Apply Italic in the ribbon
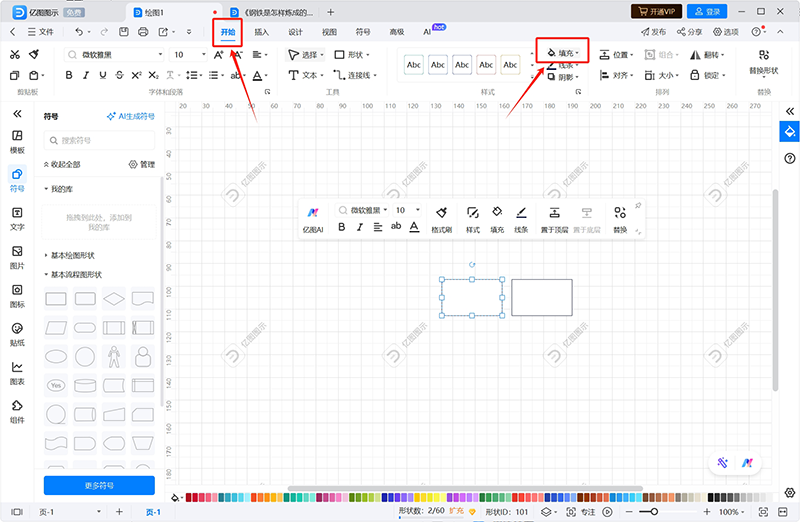Image resolution: width=800 pixels, height=522 pixels. (x=86, y=76)
